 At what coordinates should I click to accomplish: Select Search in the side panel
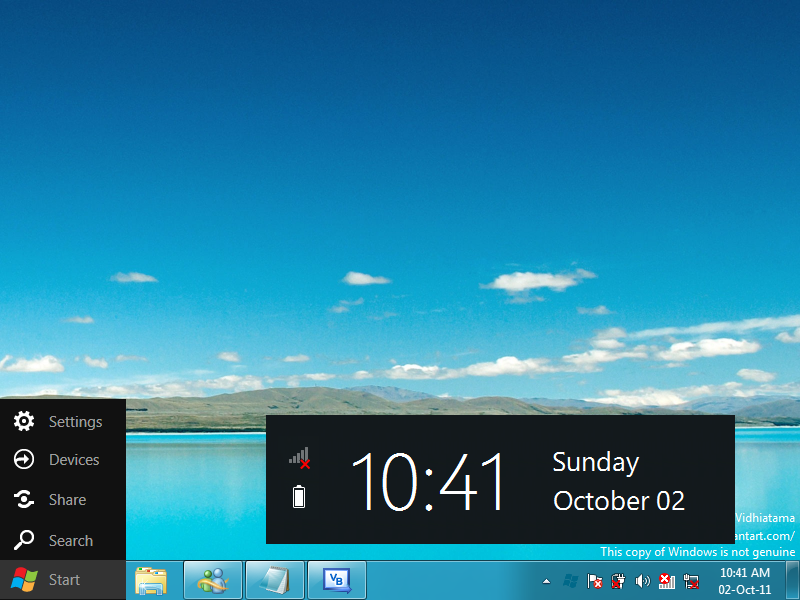click(70, 540)
